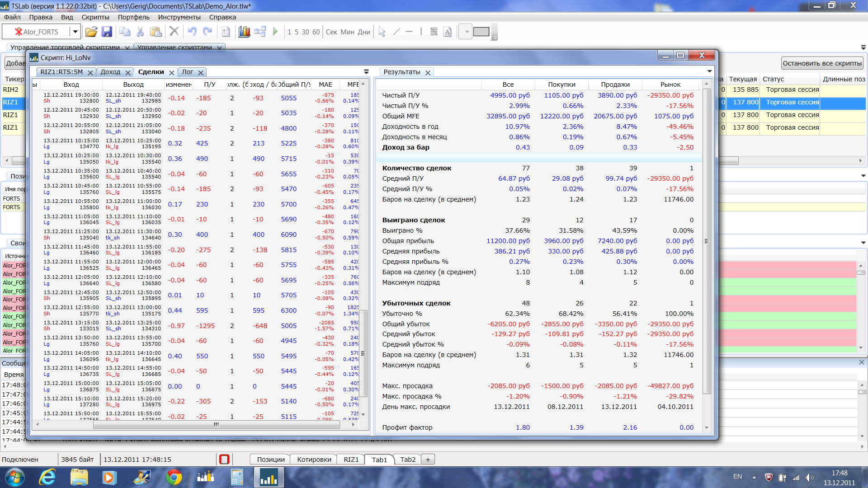
Task: Open the Alor_FORTS connection dropdown
Action: coord(75,32)
